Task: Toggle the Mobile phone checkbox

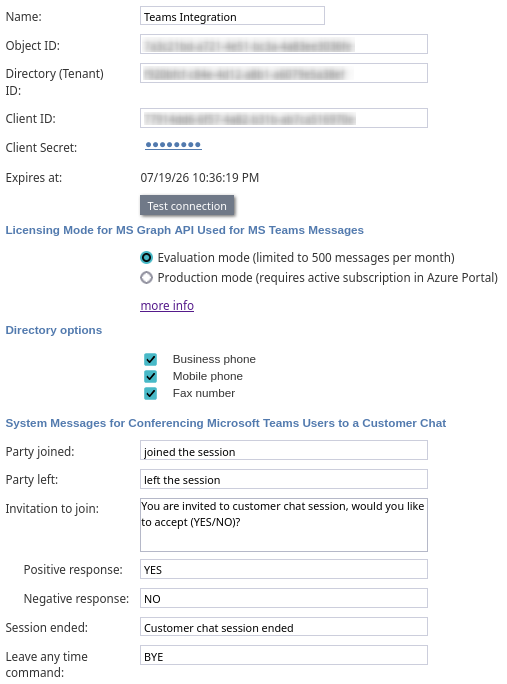Action: coord(151,376)
